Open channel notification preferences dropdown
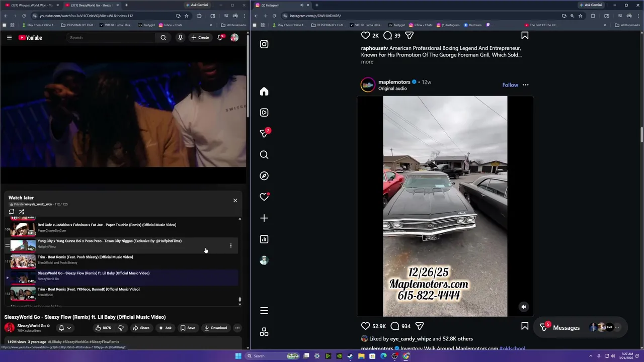 65,328
